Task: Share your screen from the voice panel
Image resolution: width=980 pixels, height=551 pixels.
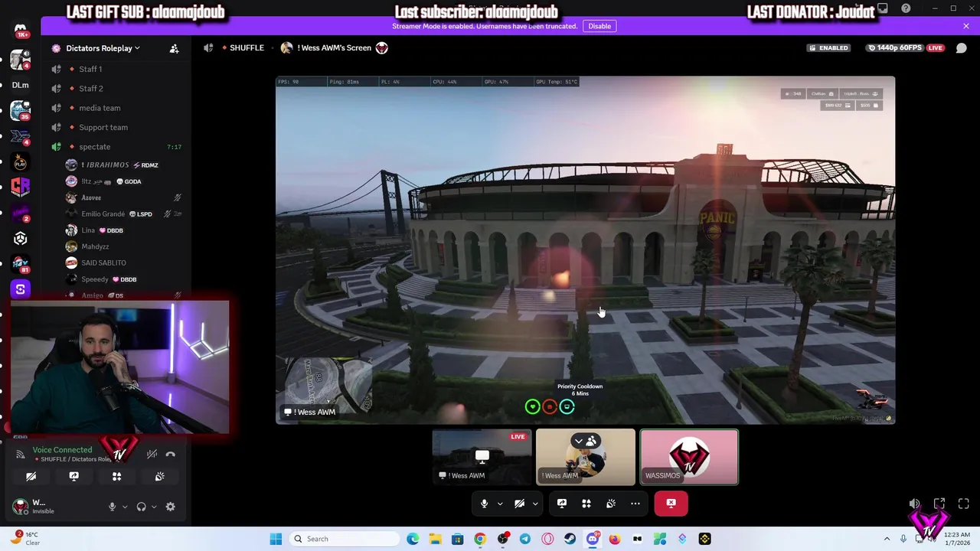Action: point(73,476)
